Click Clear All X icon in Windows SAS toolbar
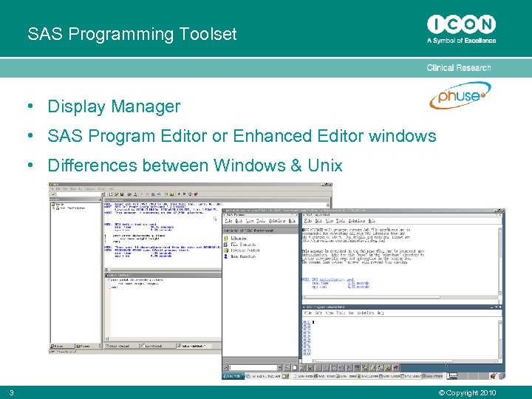532x399 pixels. coord(184,194)
